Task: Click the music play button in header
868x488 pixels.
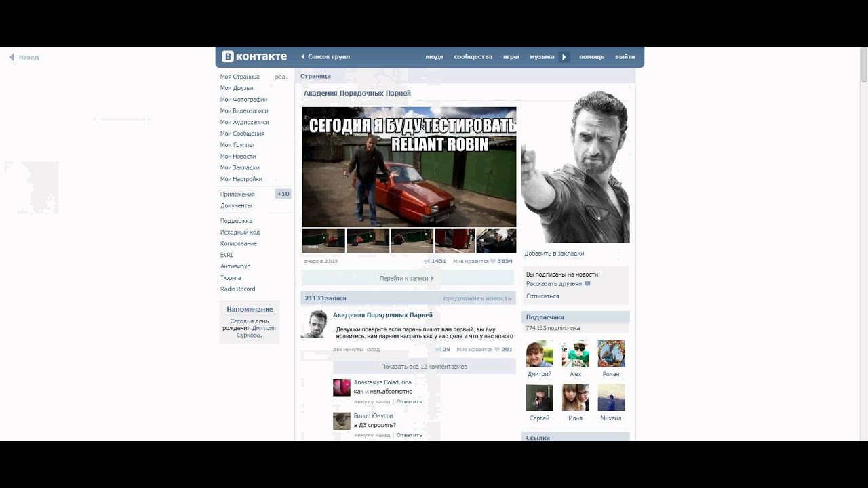Action: coord(564,57)
